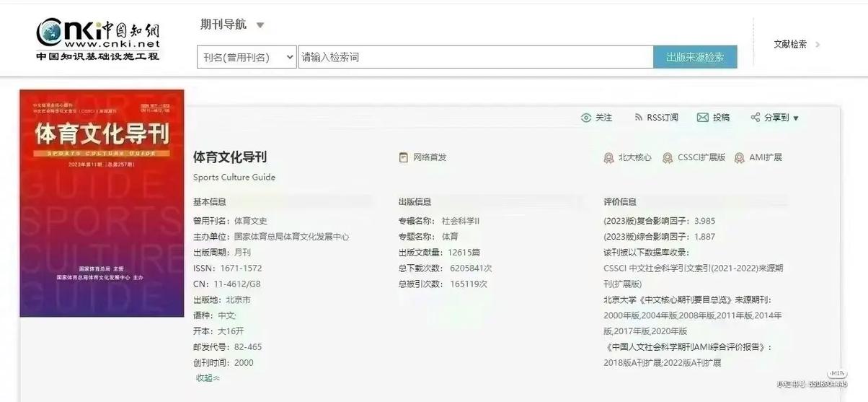Focus the 请输入检索词 search box
Image resolution: width=868 pixels, height=402 pixels.
(476, 57)
